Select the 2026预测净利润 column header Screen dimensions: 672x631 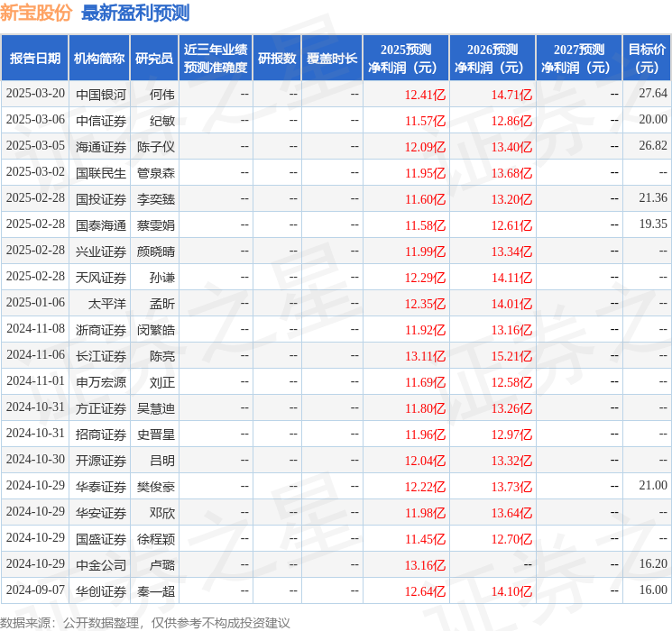pyautogui.click(x=492, y=58)
